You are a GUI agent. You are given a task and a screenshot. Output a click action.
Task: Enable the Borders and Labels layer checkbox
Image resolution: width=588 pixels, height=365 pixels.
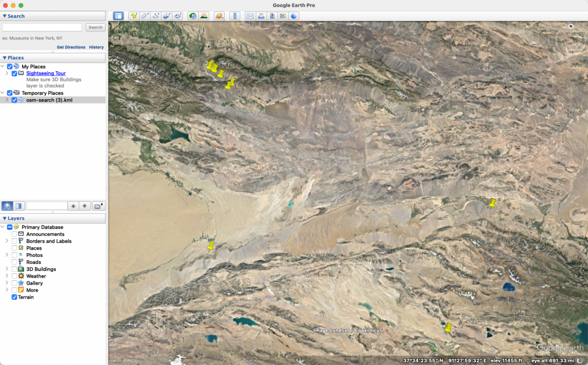14,241
